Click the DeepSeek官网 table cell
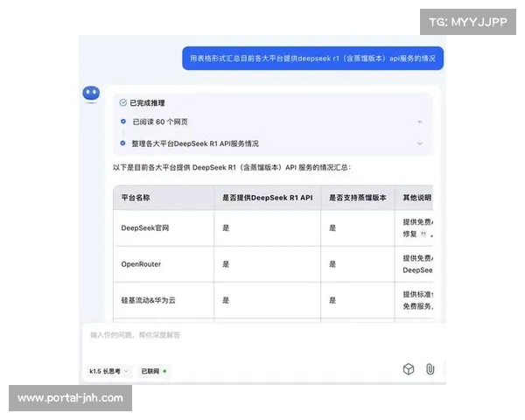 [x=144, y=227]
